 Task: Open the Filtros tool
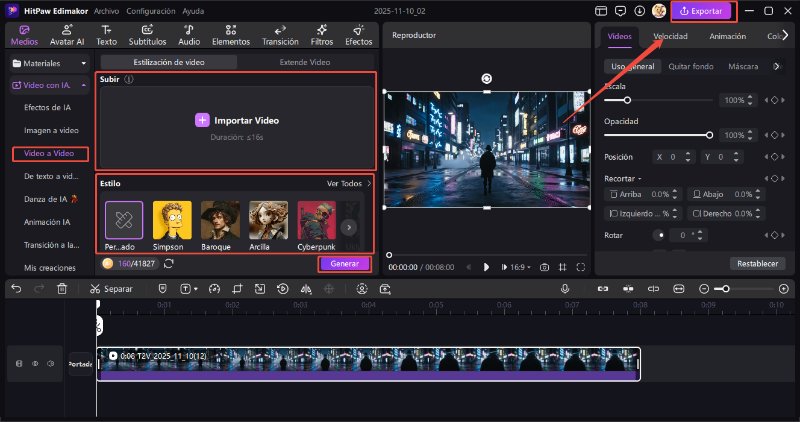321,35
